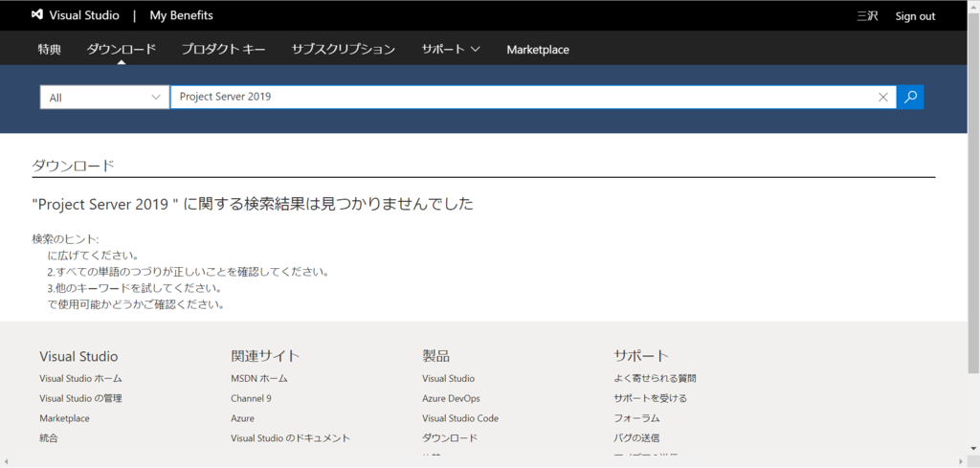The image size is (980, 468).
Task: Open the フォーラム link
Action: coord(636,418)
